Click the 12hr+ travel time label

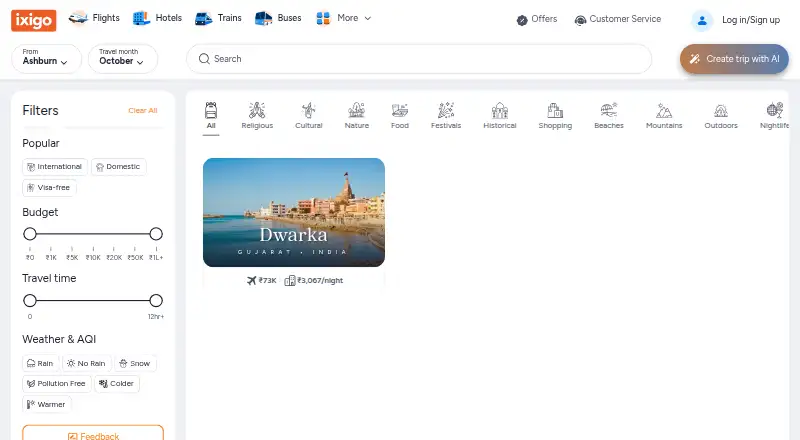pyautogui.click(x=156, y=316)
